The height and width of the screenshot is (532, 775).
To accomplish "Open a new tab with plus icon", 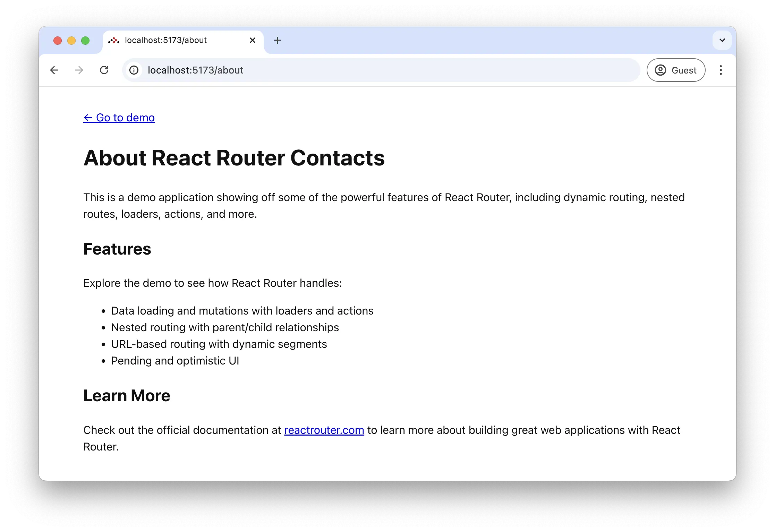I will pyautogui.click(x=278, y=40).
